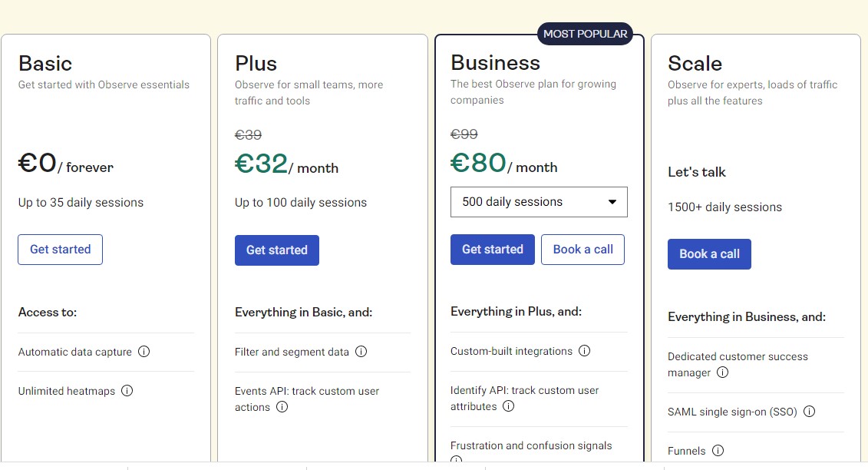Click info icon after Events API actions
The width and height of the screenshot is (868, 470).
point(282,407)
